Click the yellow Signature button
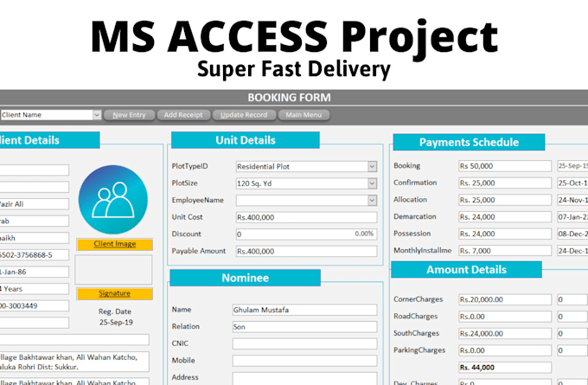 click(115, 294)
